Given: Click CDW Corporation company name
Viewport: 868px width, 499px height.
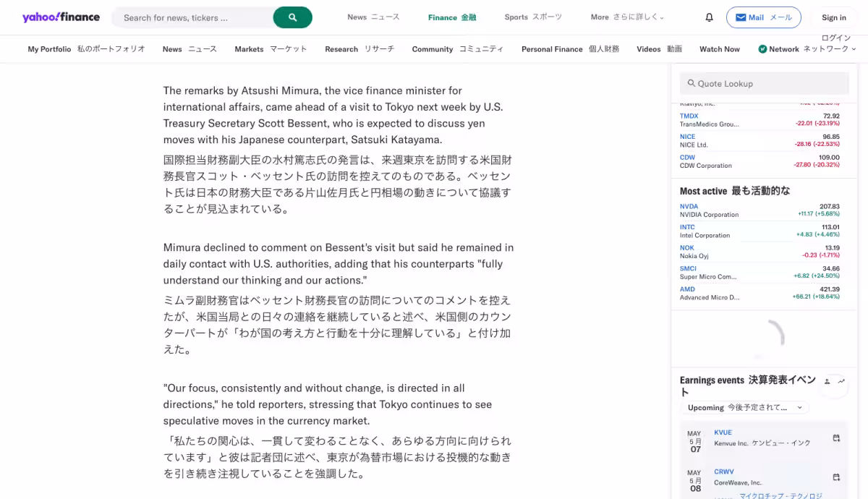Looking at the screenshot, I should click(706, 166).
